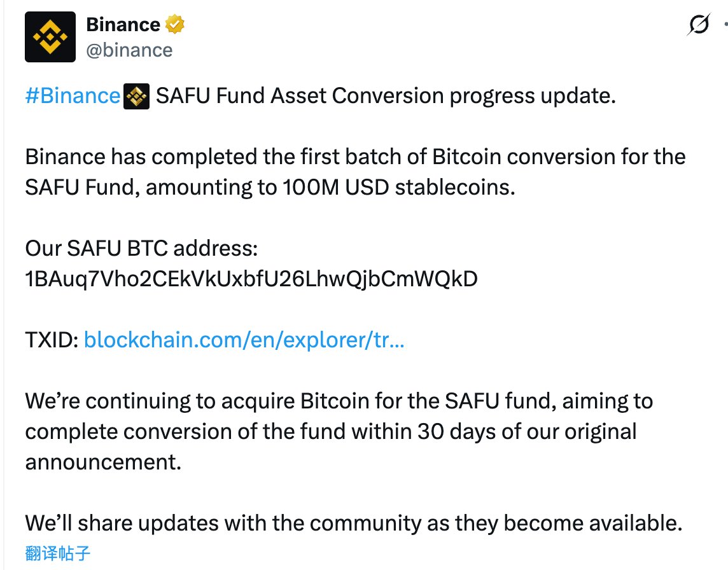Click the SAFU BTC address string

251,279
